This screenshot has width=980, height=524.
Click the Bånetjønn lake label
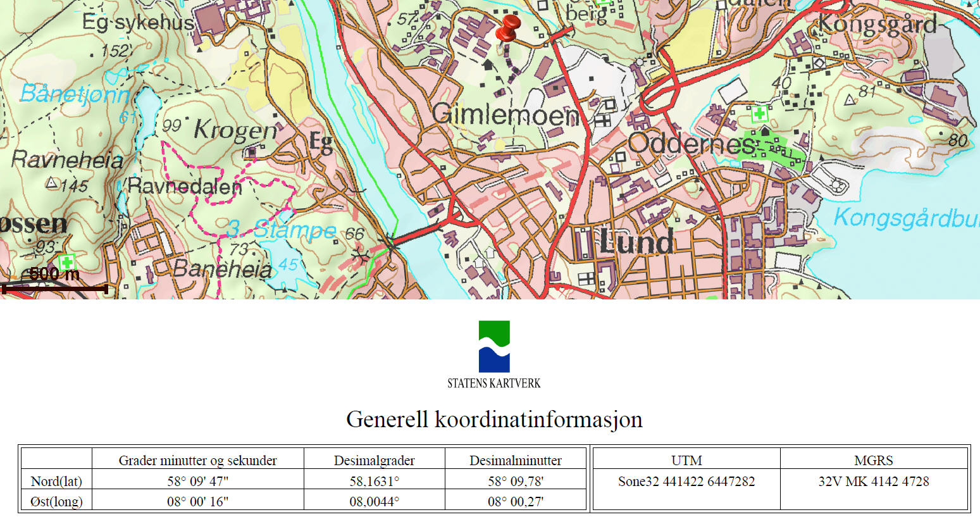pos(73,94)
